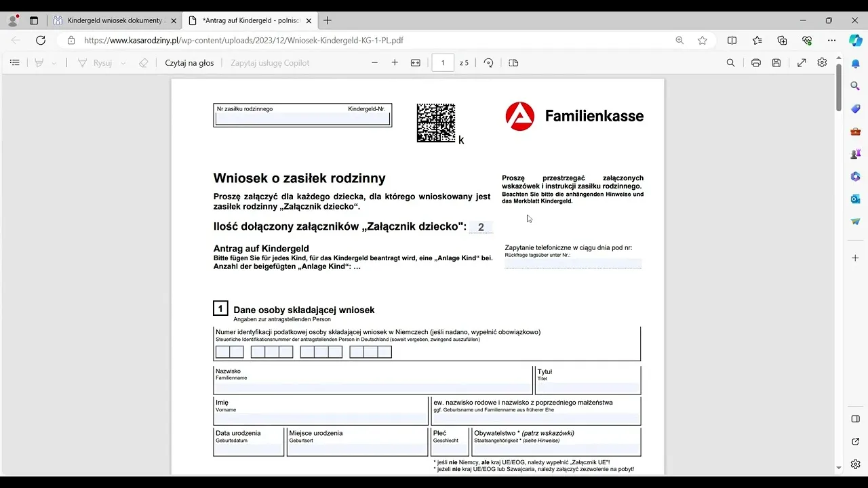Open the PDF table of contents panel
Screen dimensions: 868x488
pyautogui.click(x=15, y=62)
